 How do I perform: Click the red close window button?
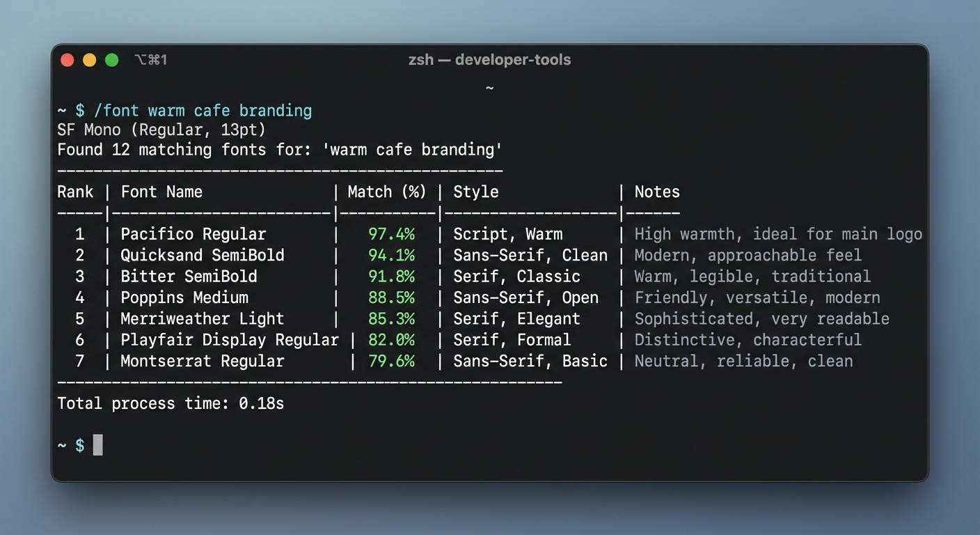click(x=68, y=60)
